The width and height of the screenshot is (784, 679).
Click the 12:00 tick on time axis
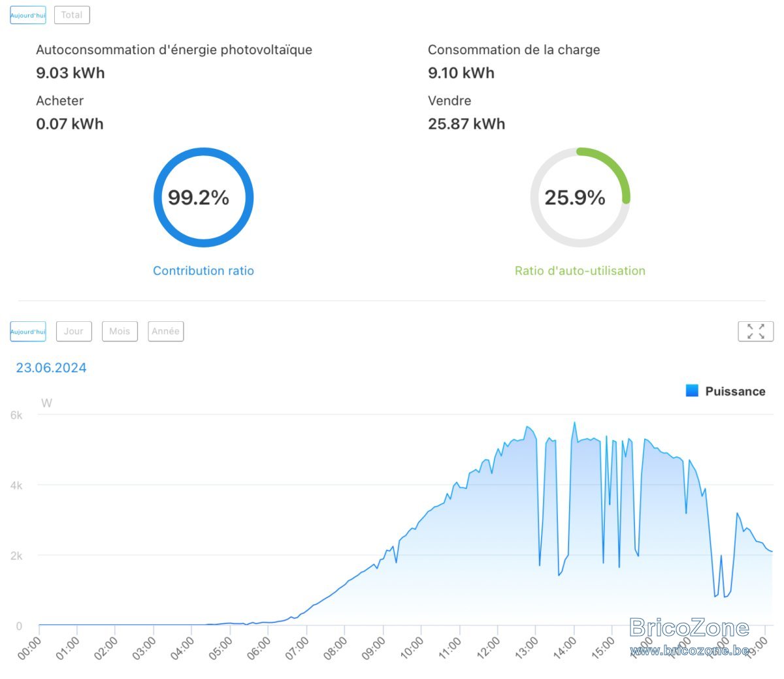click(488, 648)
